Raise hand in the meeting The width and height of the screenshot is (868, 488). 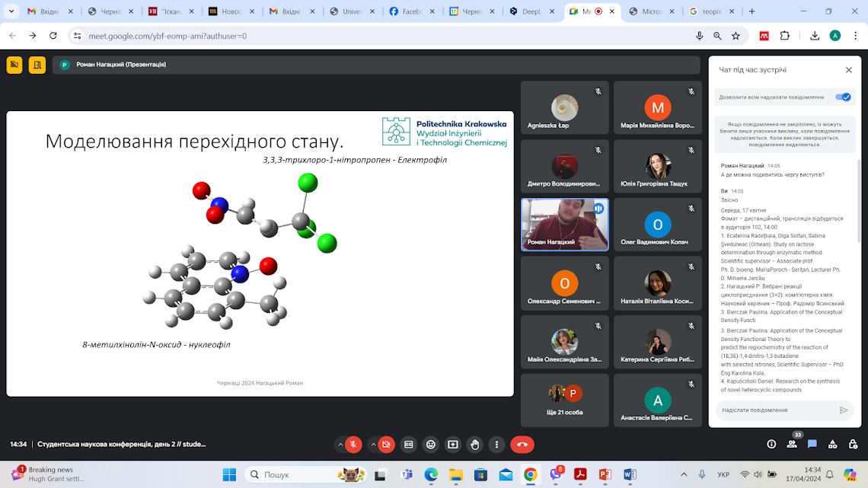[x=475, y=445]
